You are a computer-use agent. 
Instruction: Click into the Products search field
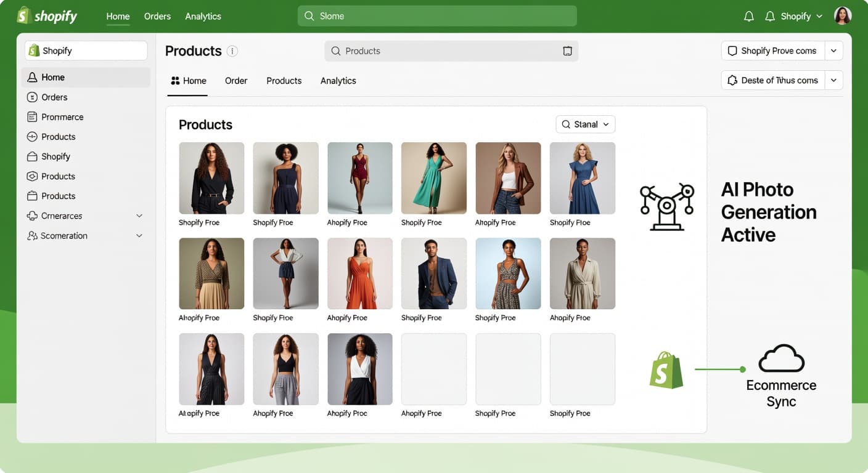click(x=451, y=51)
